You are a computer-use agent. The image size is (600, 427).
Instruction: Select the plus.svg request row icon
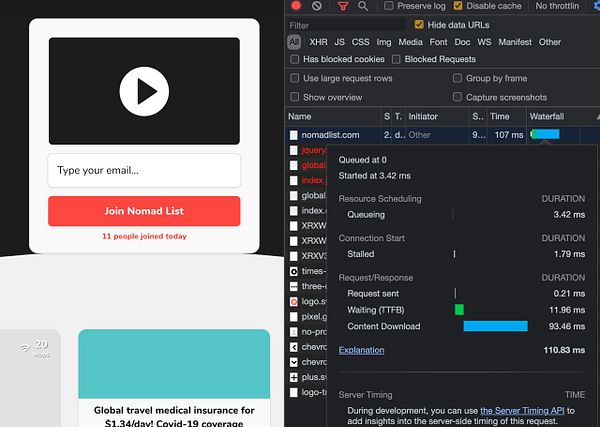point(293,377)
